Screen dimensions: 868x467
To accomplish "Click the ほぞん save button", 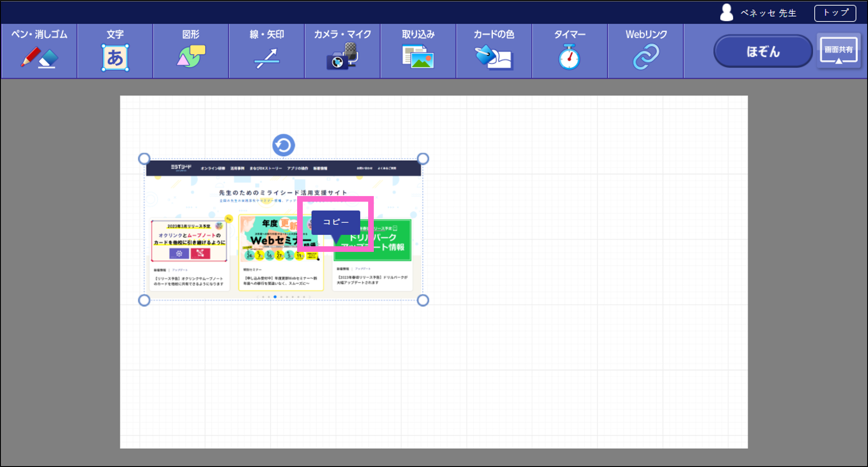I will click(x=763, y=52).
